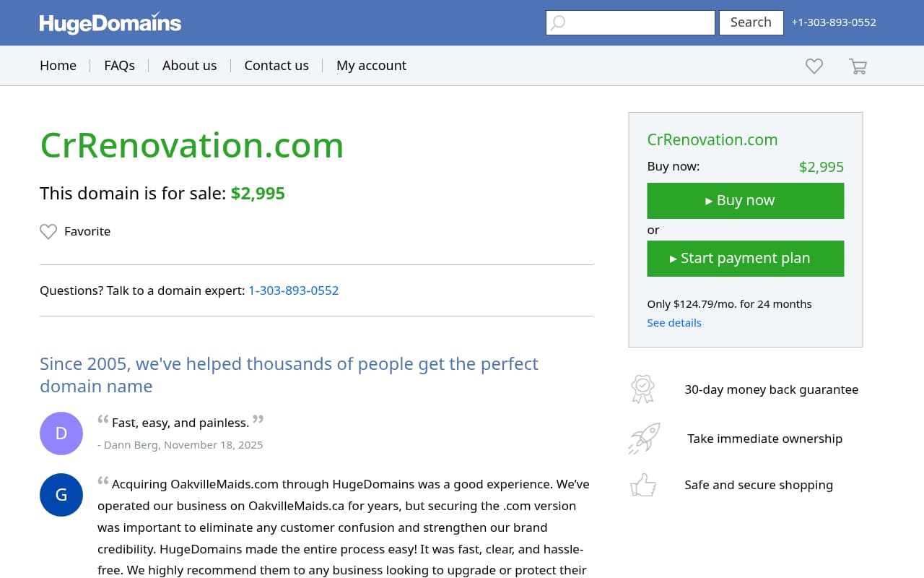Open the FAQs menu item

(x=119, y=66)
